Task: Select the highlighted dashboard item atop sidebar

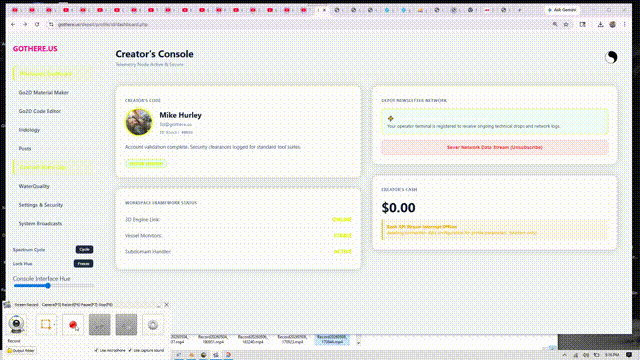Action: (52, 74)
